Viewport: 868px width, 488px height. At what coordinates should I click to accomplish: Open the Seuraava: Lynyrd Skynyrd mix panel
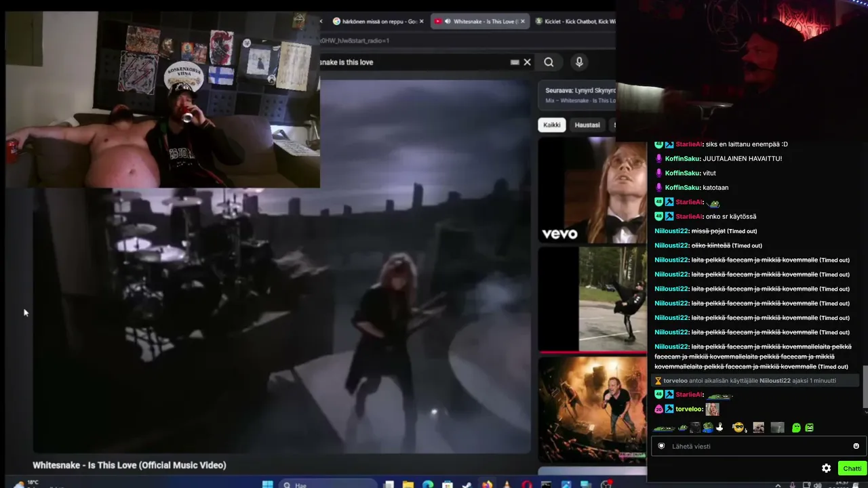click(x=577, y=95)
